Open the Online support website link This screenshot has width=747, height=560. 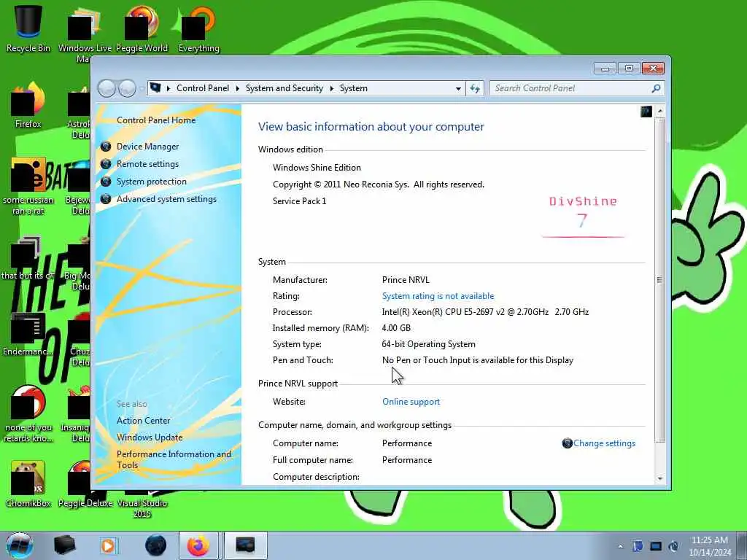click(411, 402)
